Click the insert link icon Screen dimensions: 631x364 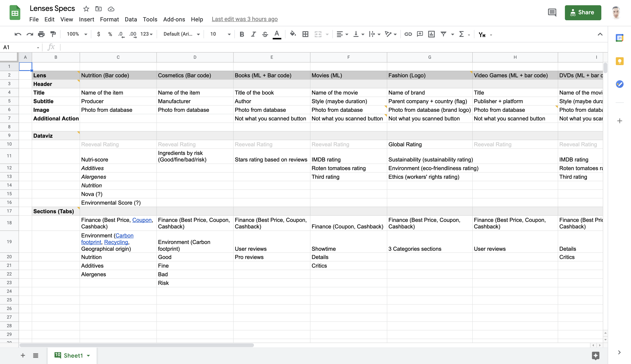click(408, 34)
